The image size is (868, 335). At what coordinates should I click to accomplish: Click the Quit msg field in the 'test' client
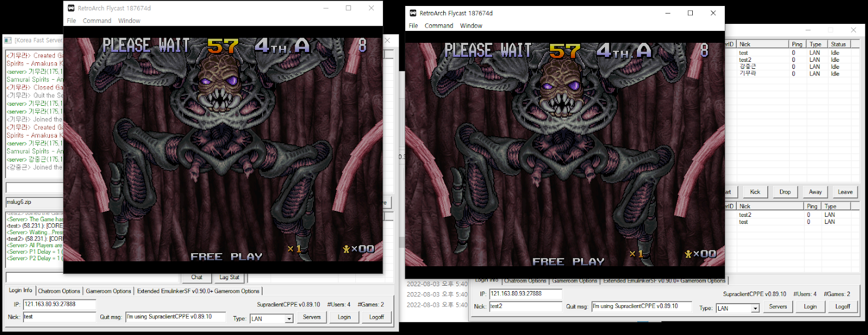pyautogui.click(x=176, y=317)
